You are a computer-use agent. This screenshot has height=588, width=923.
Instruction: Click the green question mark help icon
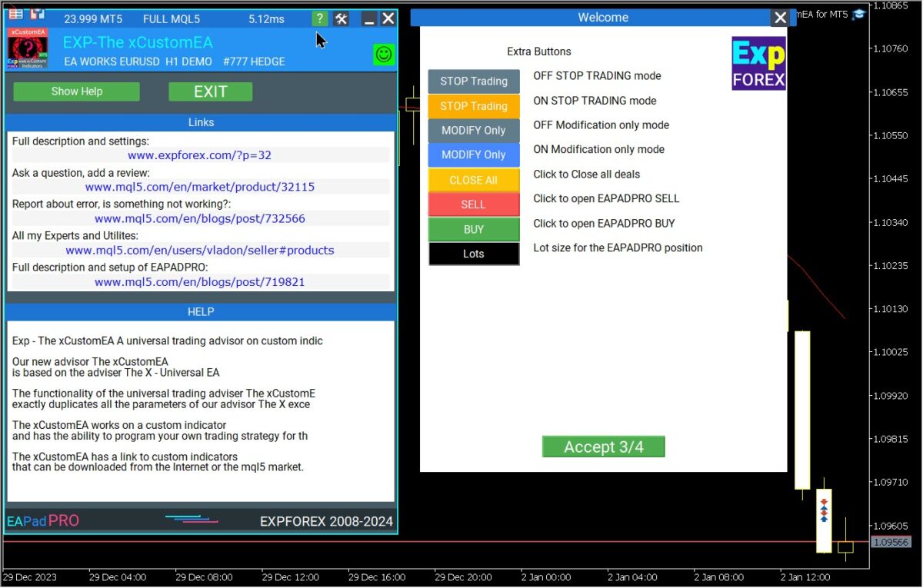click(320, 18)
